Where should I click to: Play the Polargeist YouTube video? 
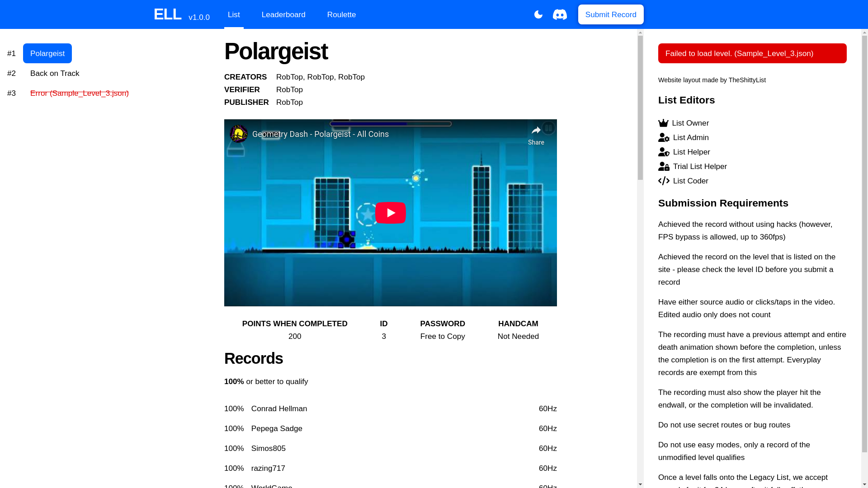pyautogui.click(x=391, y=213)
